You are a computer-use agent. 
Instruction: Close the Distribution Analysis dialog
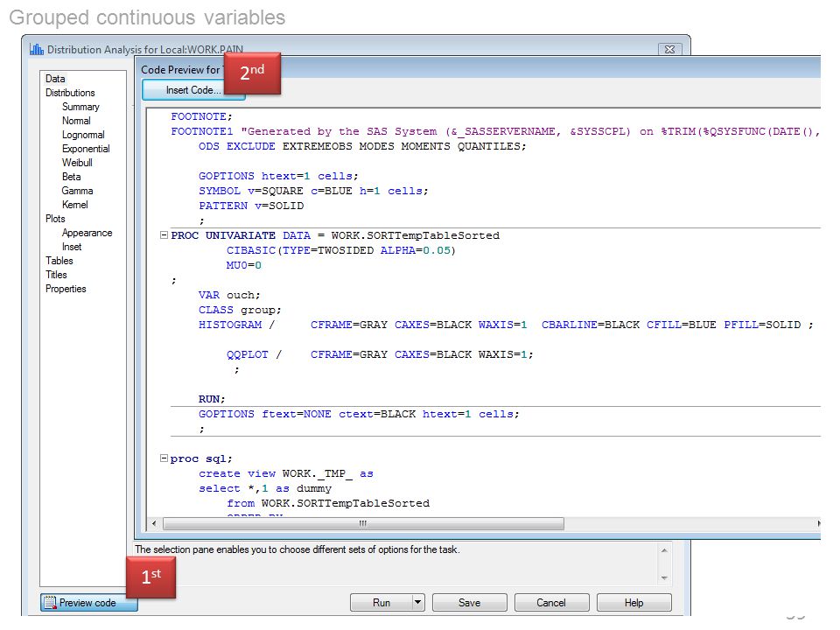pyautogui.click(x=669, y=49)
